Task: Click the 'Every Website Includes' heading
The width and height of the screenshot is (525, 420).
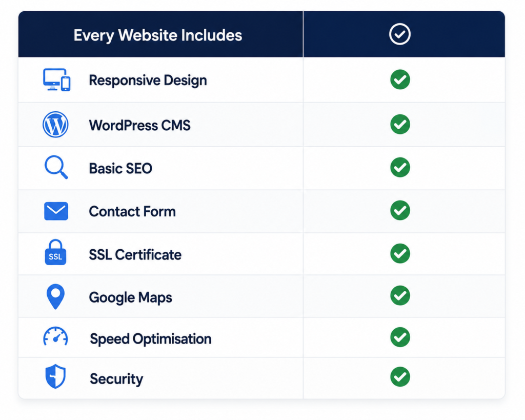Action: pyautogui.click(x=158, y=35)
